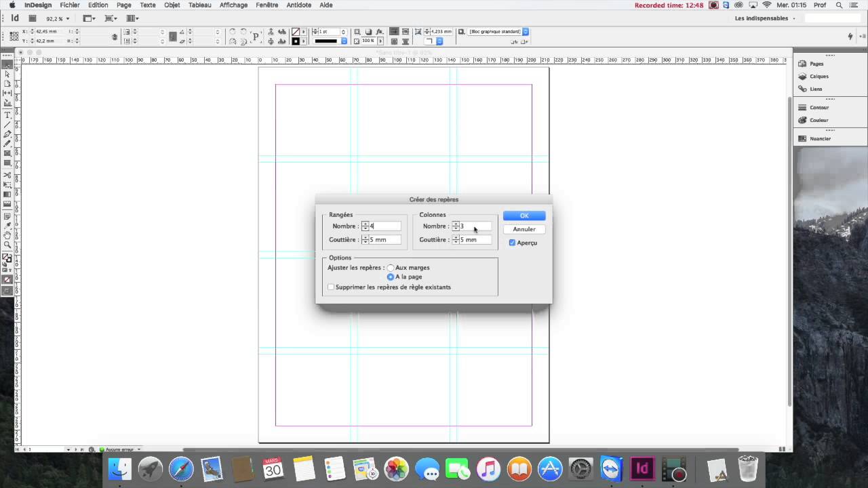This screenshot has width=868, height=488.
Task: Open InDesign from the Dock
Action: click(642, 468)
